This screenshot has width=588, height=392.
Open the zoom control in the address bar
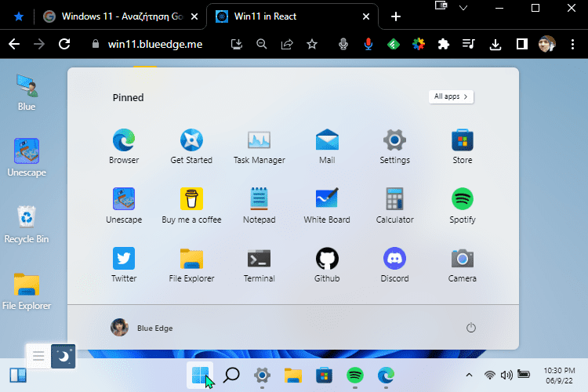click(262, 44)
